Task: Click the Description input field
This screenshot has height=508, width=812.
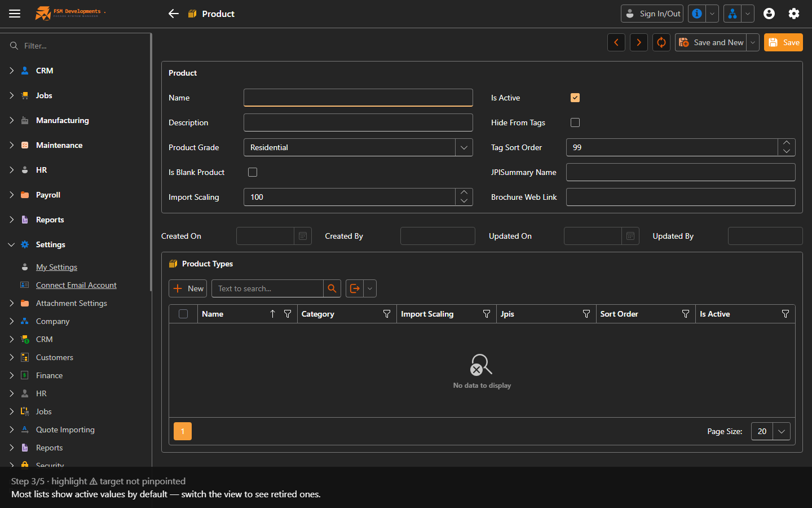Action: point(358,122)
